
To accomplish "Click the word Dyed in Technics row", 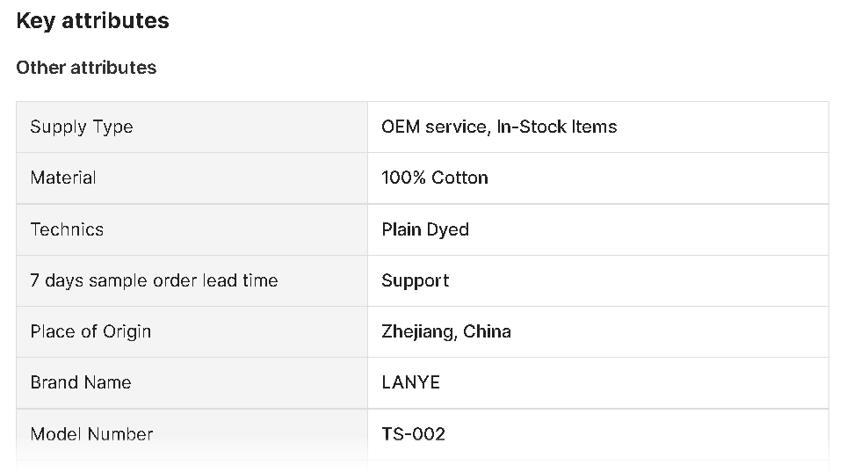I will (448, 230).
